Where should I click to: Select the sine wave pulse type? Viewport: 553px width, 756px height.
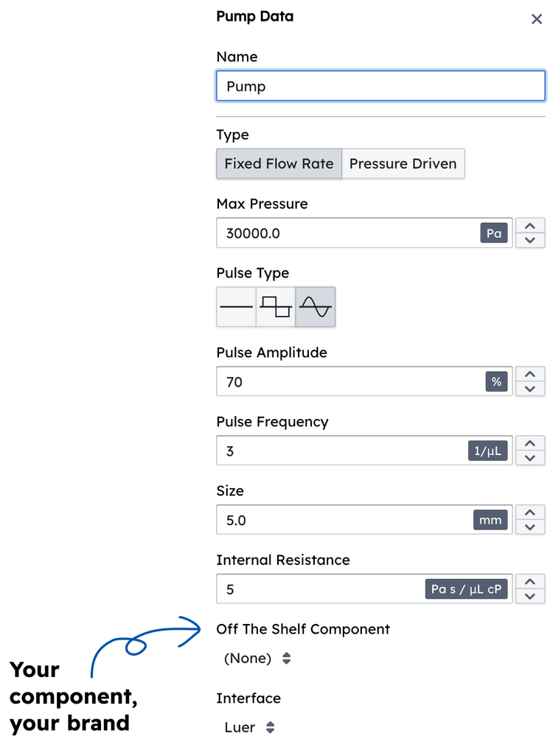click(316, 307)
